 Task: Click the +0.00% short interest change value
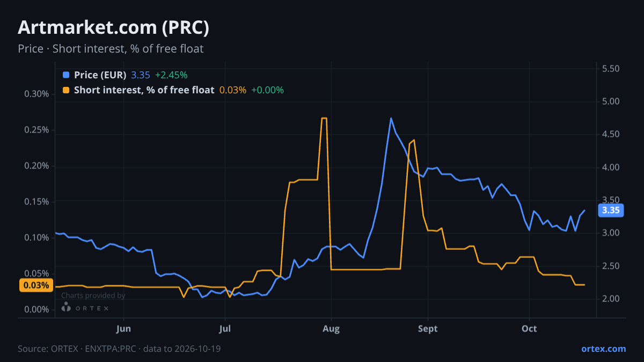click(x=267, y=90)
